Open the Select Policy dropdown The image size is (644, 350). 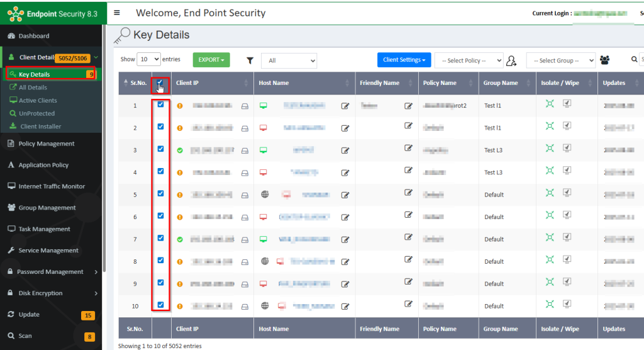469,60
